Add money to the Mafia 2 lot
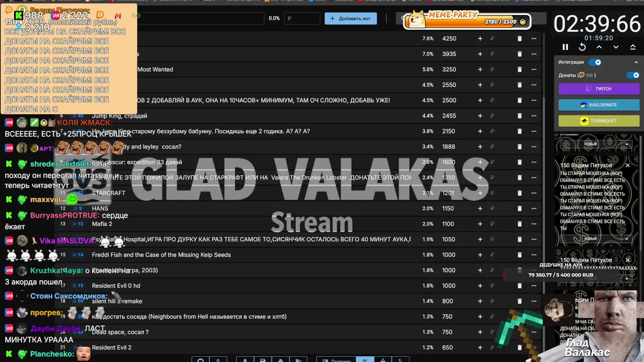 (x=480, y=224)
